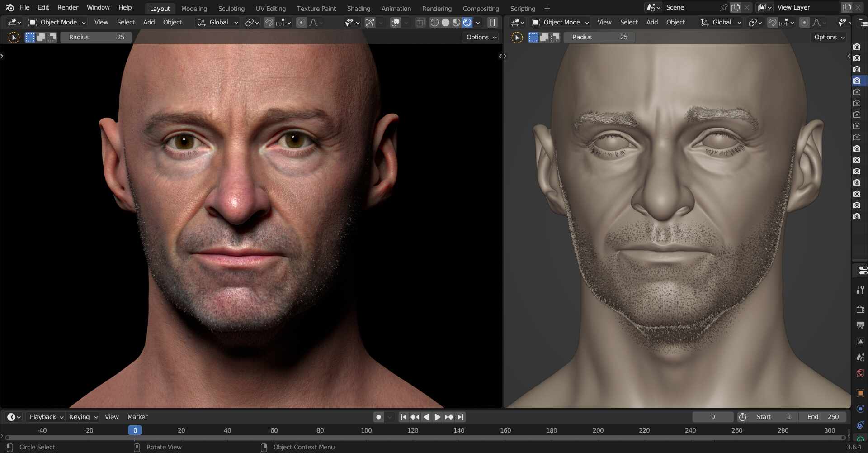
Task: Browse view layers with the View Layer icon
Action: (x=765, y=7)
